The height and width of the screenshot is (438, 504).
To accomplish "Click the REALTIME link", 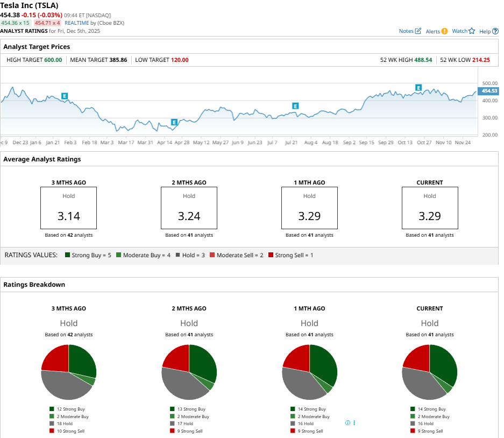I will point(76,23).
